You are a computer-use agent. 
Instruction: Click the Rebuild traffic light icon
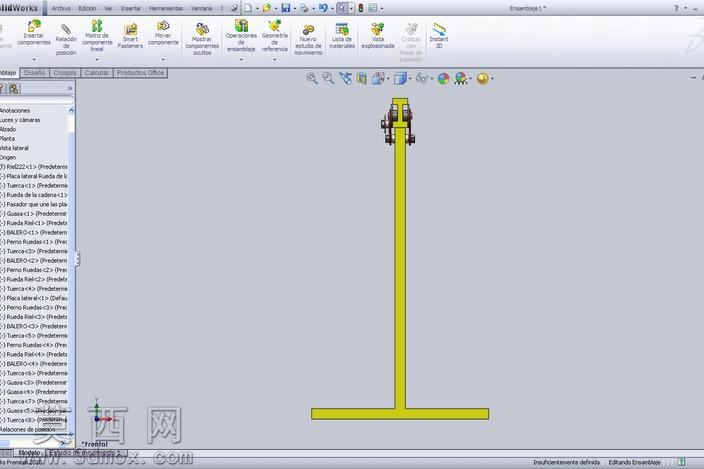361,8
